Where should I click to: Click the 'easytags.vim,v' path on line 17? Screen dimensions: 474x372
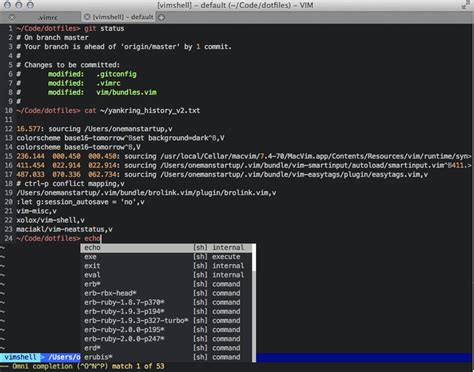294,174
